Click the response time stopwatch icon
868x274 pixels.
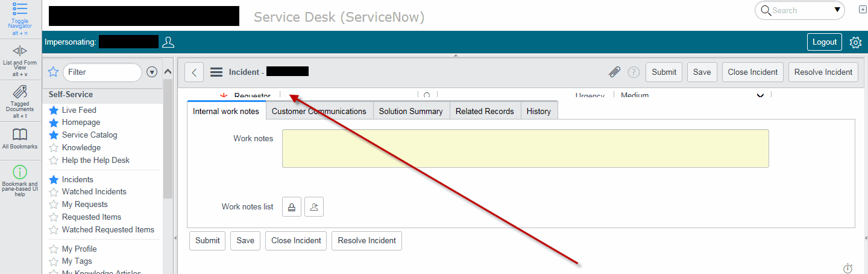coord(848,268)
